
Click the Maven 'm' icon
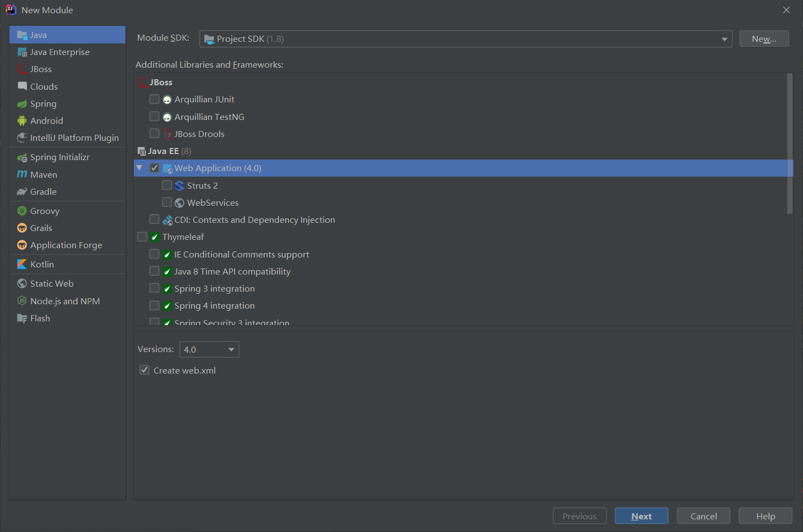(22, 174)
